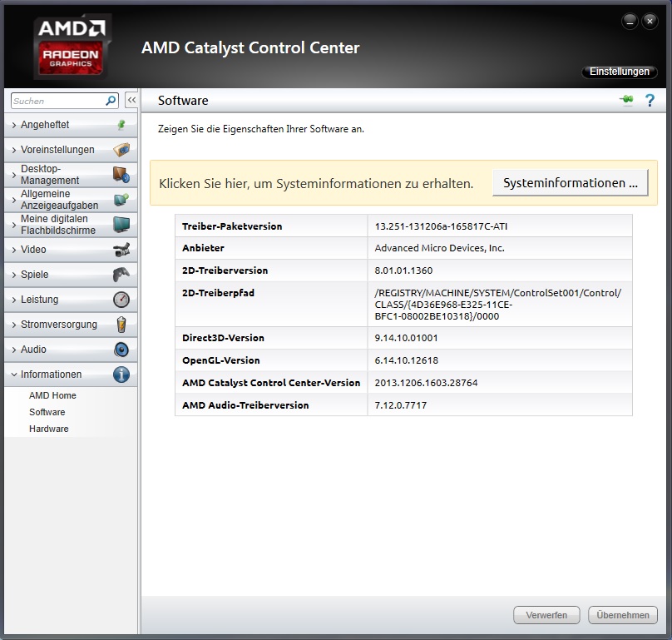Viewport: 672px width, 640px height.
Task: Expand the Angeheftet section chevron
Action: [x=14, y=126]
